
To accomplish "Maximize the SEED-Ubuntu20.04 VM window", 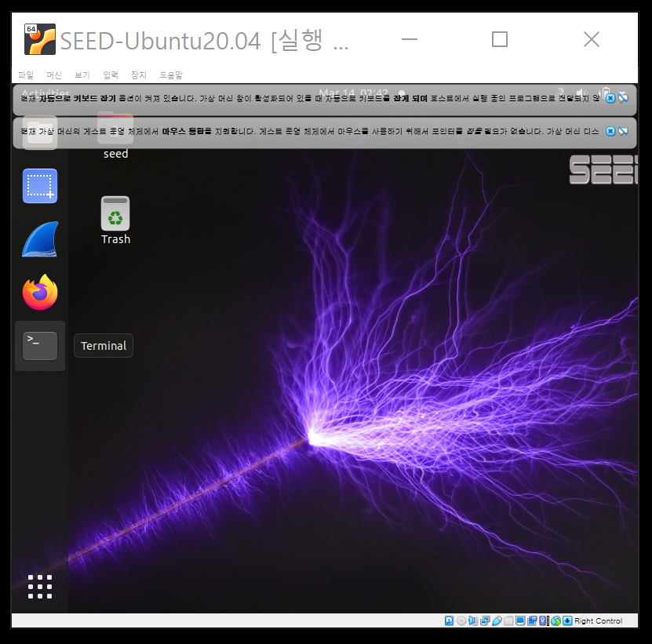I will 499,39.
